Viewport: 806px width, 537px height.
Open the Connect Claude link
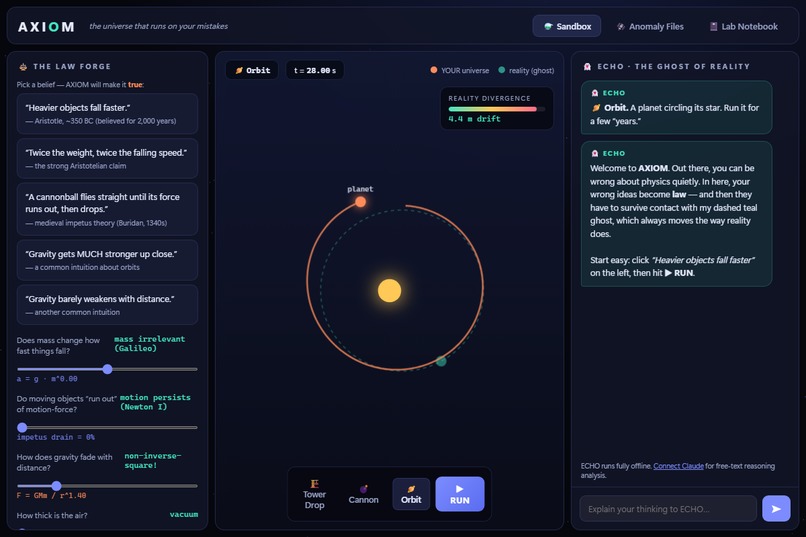click(678, 466)
